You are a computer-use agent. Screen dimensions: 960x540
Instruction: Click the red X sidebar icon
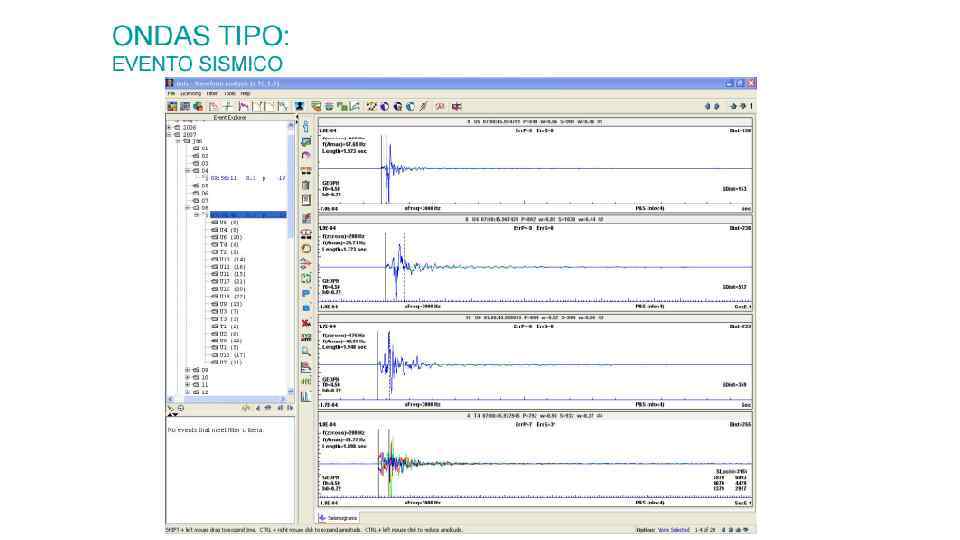pyautogui.click(x=306, y=323)
